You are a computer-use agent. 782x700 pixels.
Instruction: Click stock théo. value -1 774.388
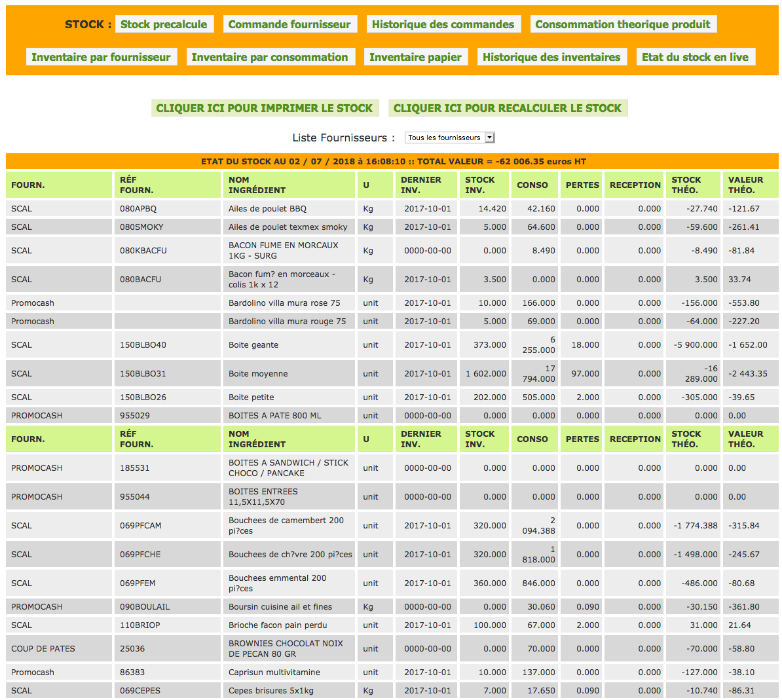tap(696, 526)
